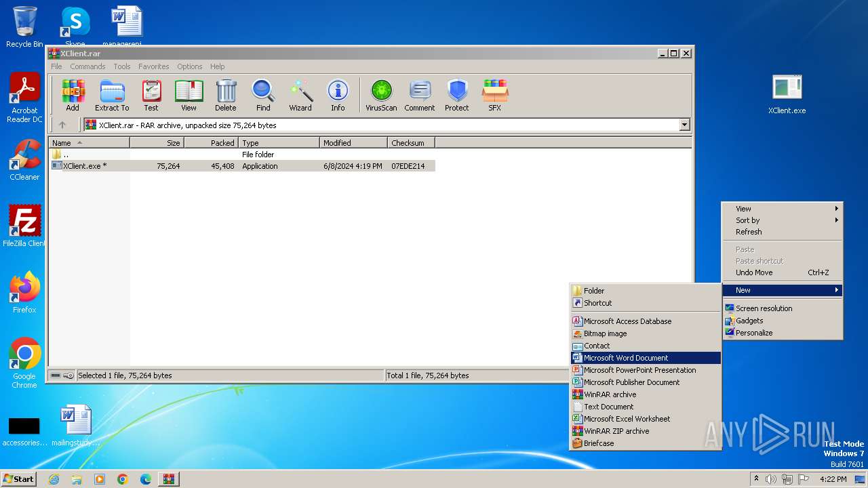This screenshot has width=868, height=488.
Task: Click the Delete trash bin icon
Action: pyautogui.click(x=226, y=96)
